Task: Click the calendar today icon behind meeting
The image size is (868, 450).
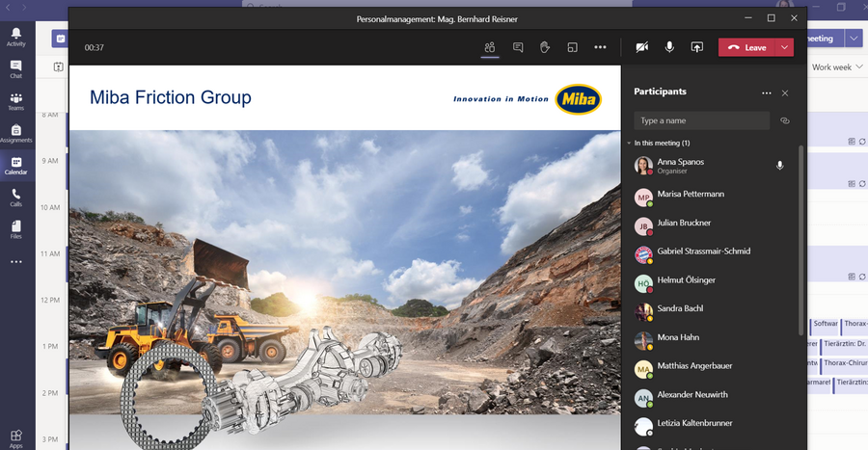Action: point(58,66)
